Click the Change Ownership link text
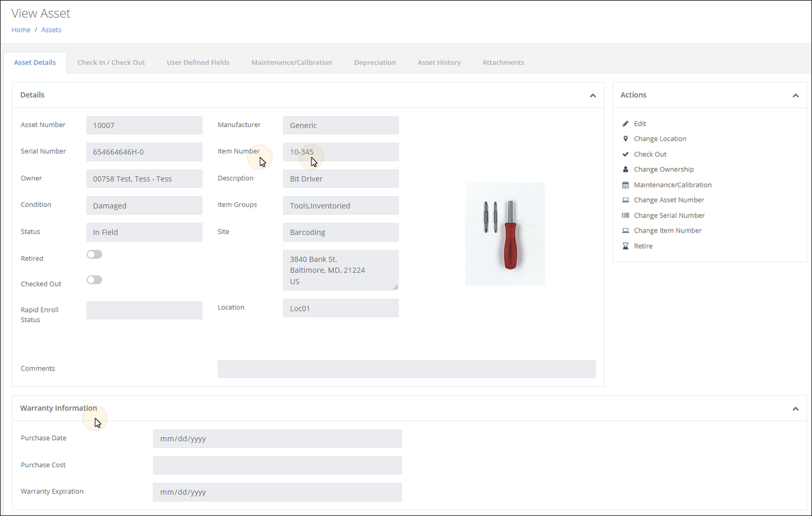The width and height of the screenshot is (812, 516). coord(664,169)
